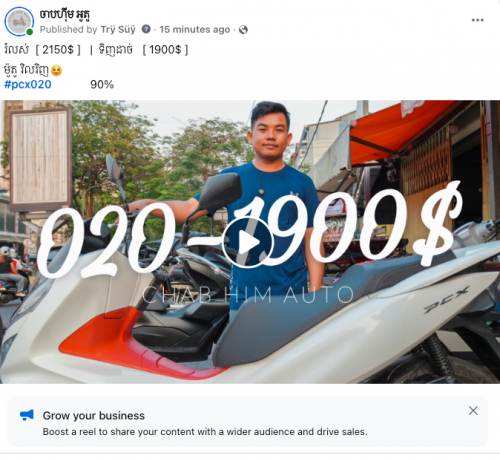
Task: Open the #pcx020 hashtag link
Action: click(x=28, y=84)
